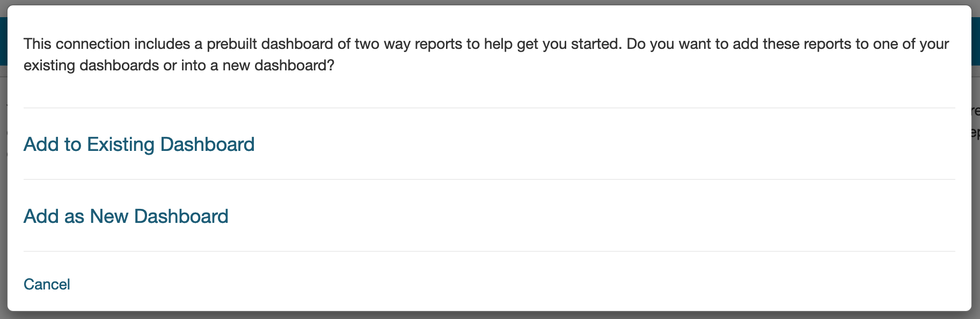
Task: Pick the 'Add as New Dashboard' entry
Action: (126, 216)
